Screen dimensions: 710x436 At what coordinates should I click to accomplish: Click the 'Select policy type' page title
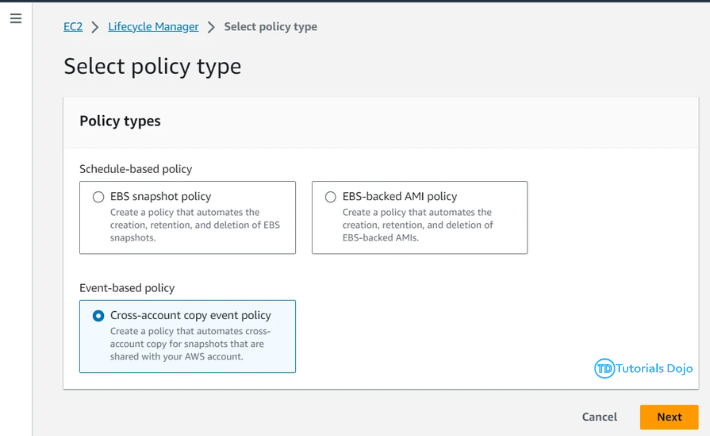(x=153, y=67)
